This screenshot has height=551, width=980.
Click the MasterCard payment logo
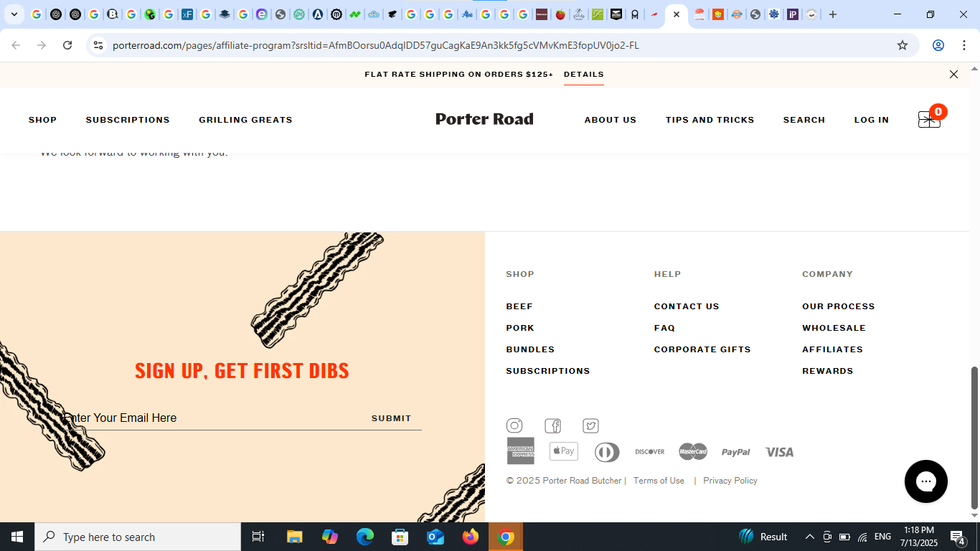693,451
